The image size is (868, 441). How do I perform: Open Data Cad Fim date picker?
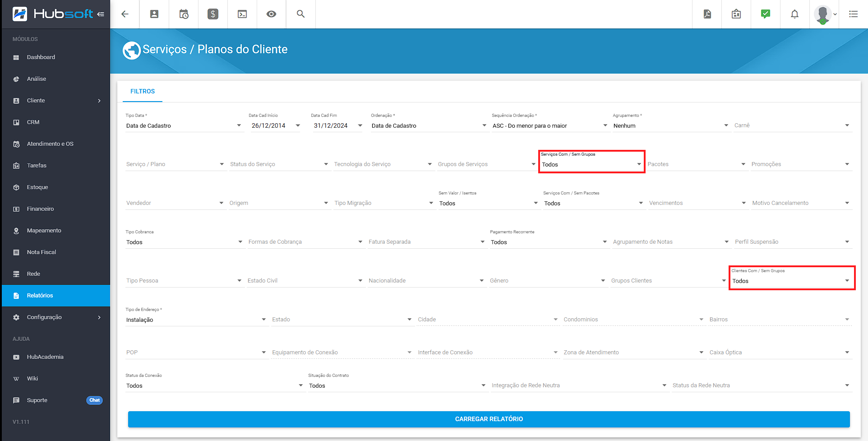click(x=337, y=125)
